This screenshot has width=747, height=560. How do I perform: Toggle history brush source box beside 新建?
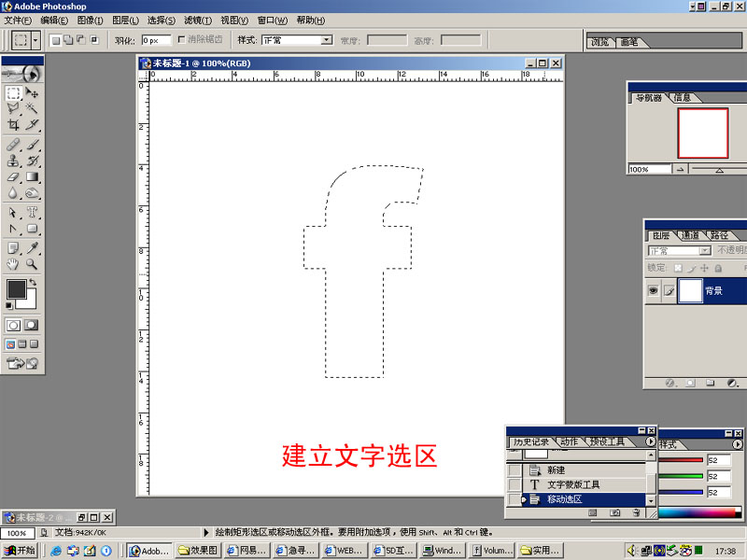click(x=514, y=470)
